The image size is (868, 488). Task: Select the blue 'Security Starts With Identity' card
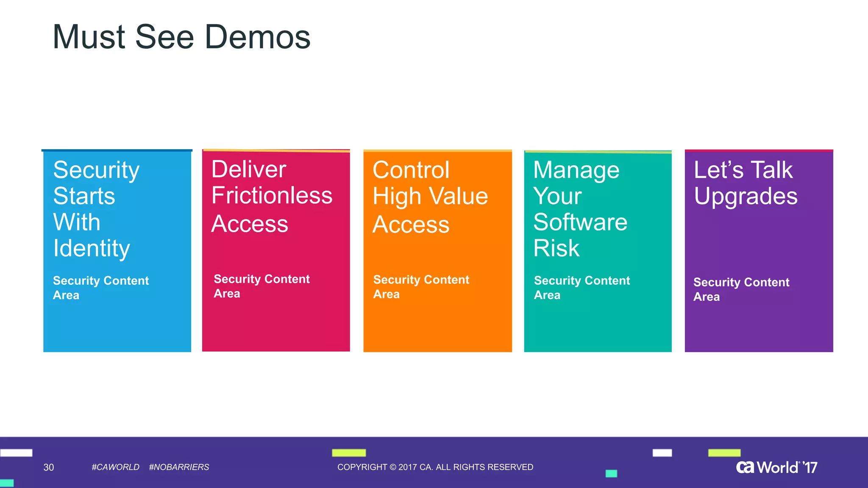click(117, 251)
